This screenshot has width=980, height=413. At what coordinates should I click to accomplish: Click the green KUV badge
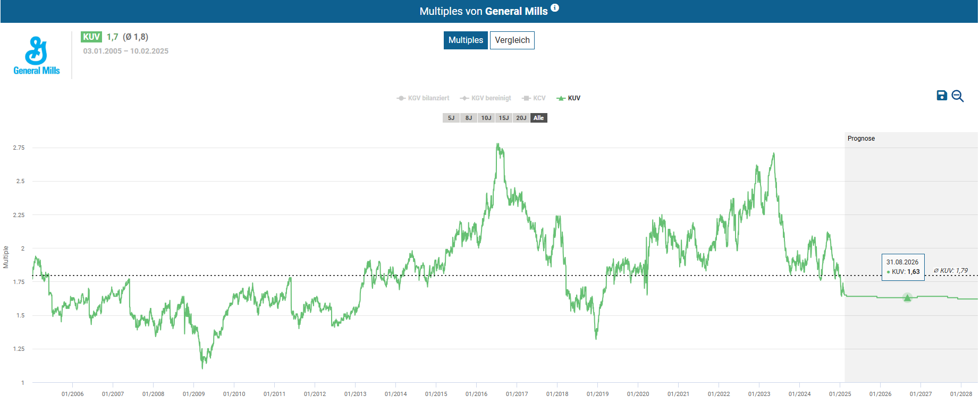point(91,37)
